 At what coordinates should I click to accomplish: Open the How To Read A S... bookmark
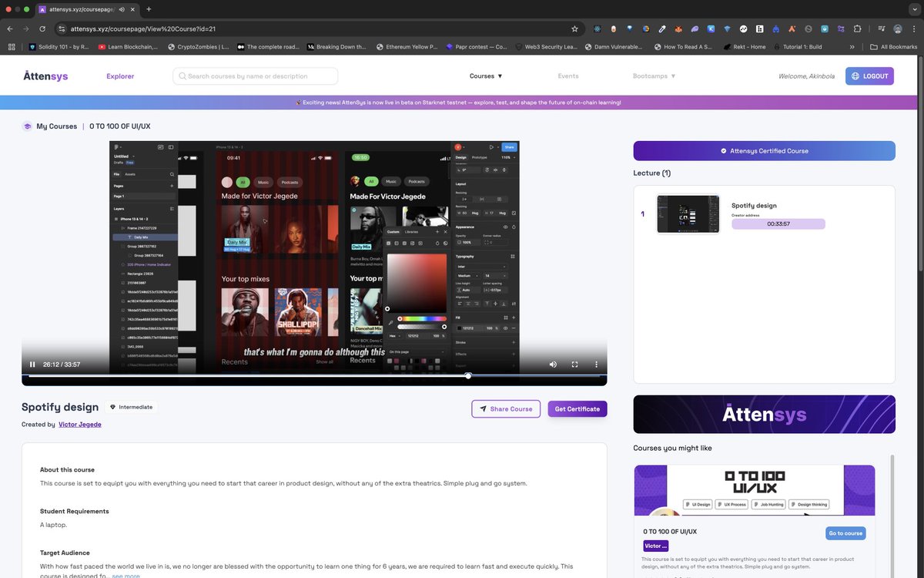685,47
